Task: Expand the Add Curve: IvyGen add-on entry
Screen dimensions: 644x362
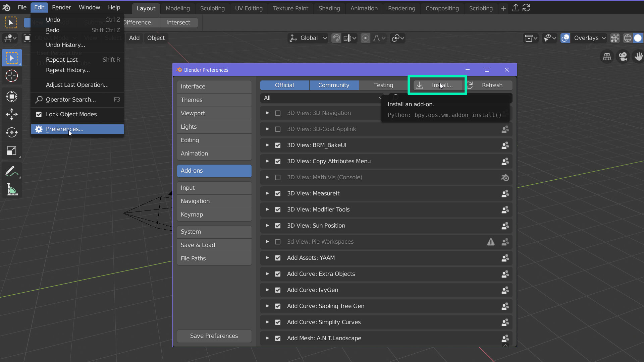Action: [267, 290]
